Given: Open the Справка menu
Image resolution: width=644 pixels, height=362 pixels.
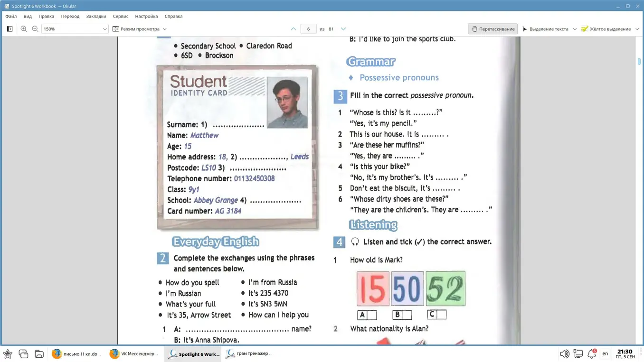Looking at the screenshot, I should pos(173,16).
